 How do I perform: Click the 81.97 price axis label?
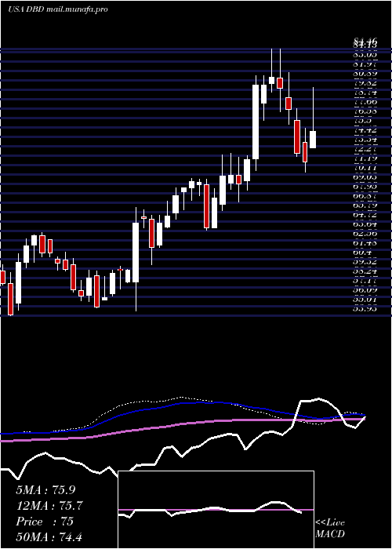click(365, 64)
